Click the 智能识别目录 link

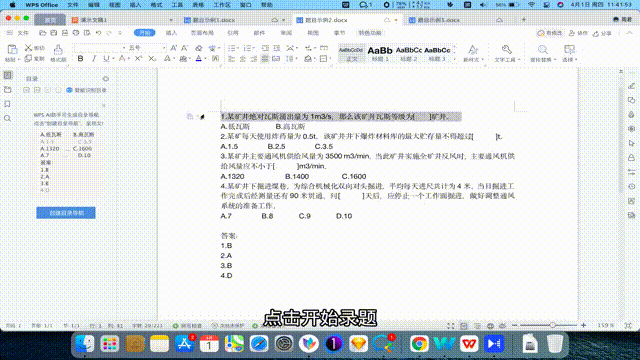[x=86, y=90]
